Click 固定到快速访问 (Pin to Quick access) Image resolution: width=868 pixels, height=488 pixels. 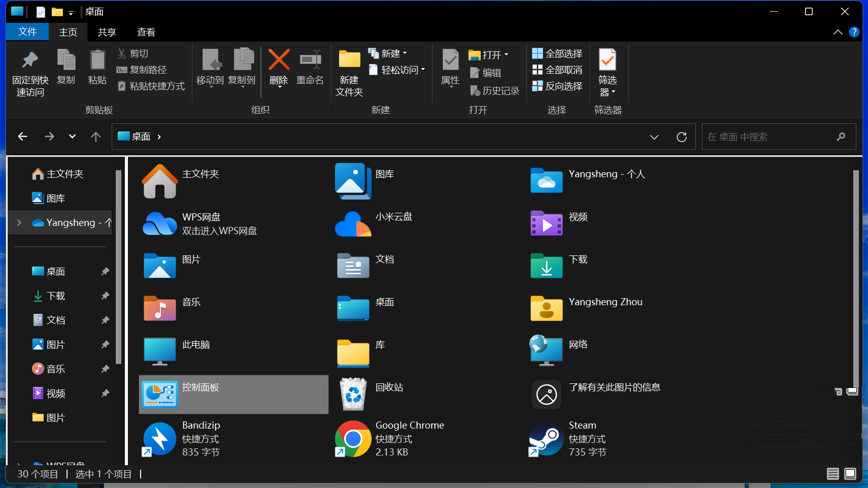click(30, 71)
